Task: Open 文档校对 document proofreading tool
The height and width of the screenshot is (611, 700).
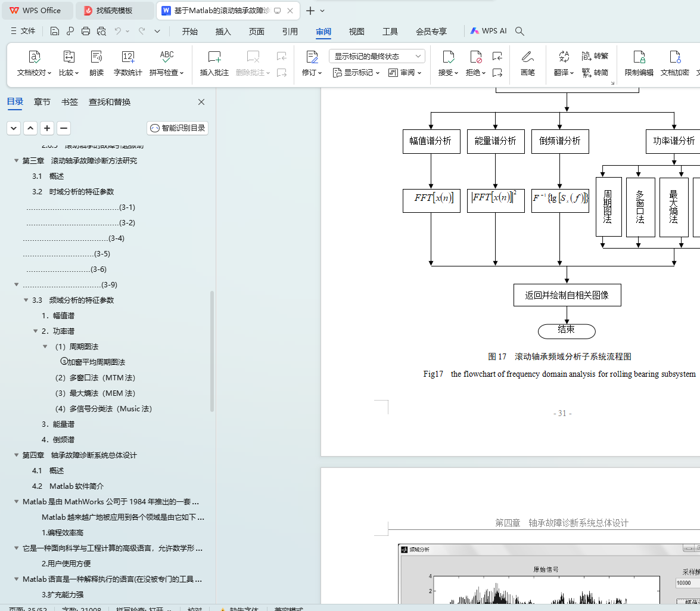Action: [35, 63]
